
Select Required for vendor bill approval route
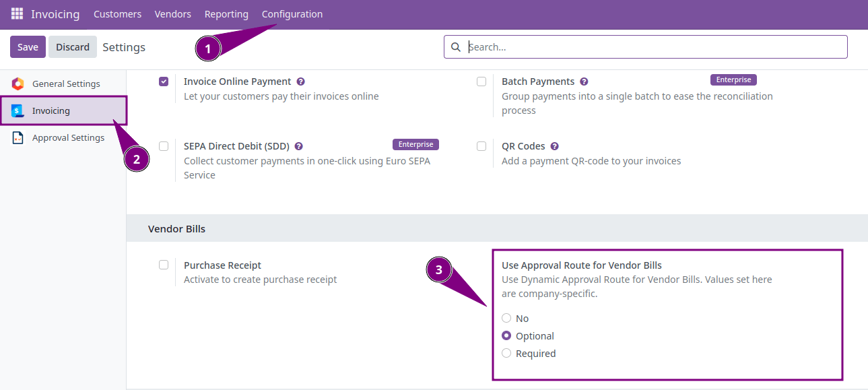click(x=506, y=353)
